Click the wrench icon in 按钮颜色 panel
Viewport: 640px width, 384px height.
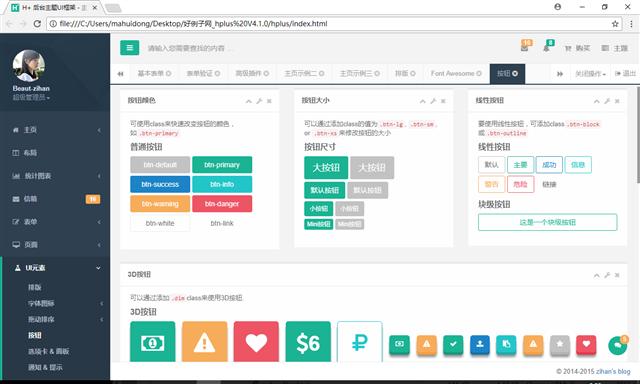point(259,101)
